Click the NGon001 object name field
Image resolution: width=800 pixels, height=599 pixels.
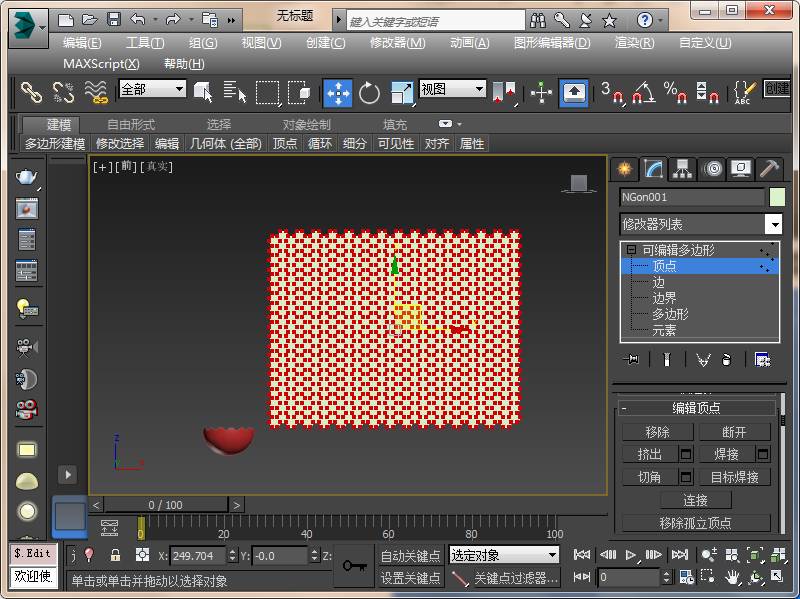click(692, 197)
